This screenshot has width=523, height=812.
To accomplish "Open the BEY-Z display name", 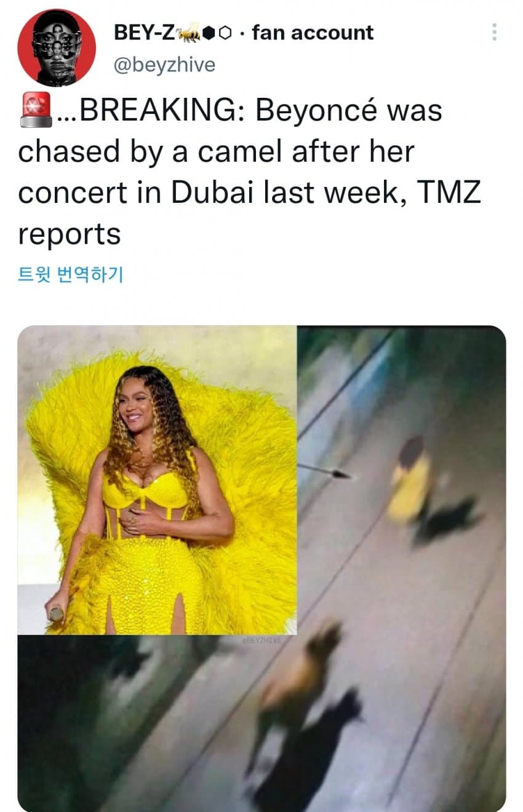I will point(145,33).
